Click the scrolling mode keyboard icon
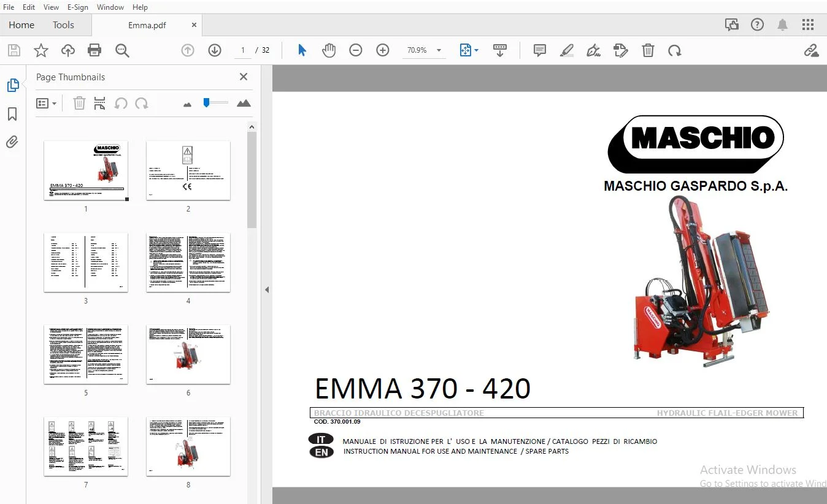The image size is (827, 504). [500, 50]
